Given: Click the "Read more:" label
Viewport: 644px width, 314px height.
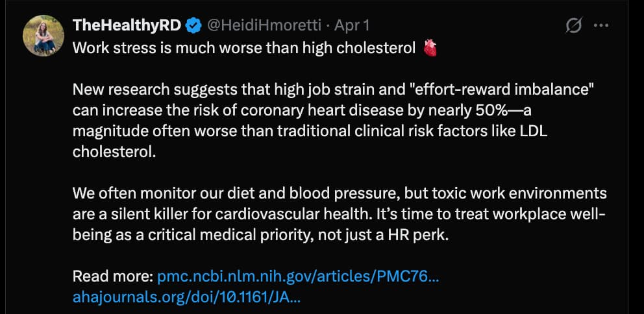Looking at the screenshot, I should click(113, 276).
